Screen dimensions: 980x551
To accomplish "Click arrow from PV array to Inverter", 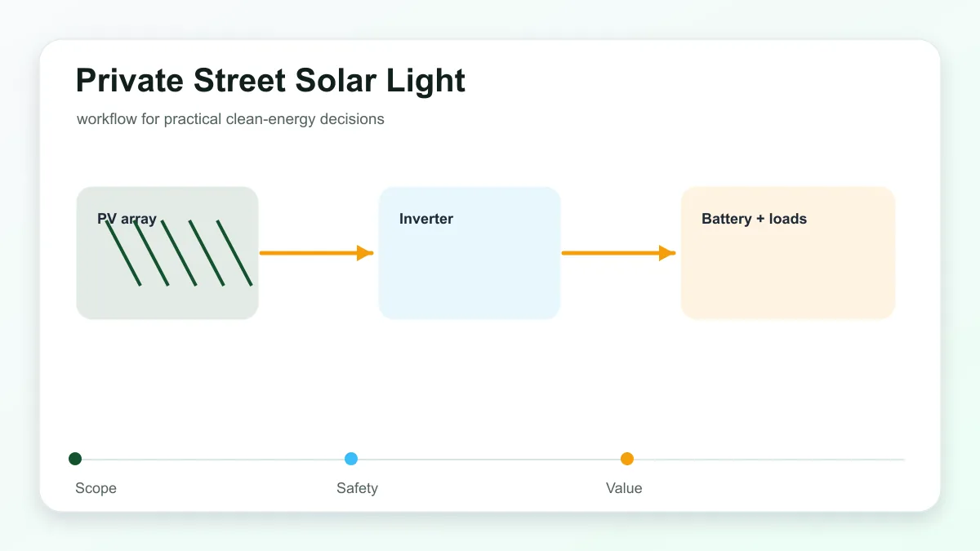I will tap(317, 253).
